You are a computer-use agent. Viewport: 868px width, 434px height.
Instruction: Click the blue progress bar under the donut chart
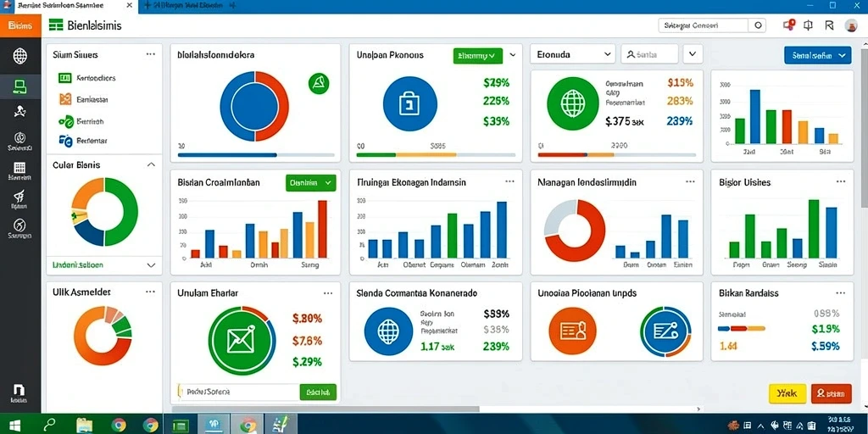click(227, 155)
